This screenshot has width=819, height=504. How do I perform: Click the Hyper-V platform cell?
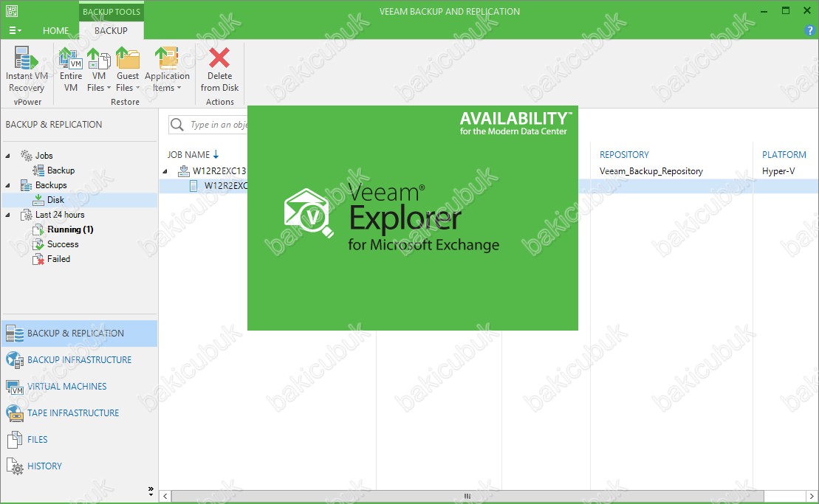tap(778, 171)
